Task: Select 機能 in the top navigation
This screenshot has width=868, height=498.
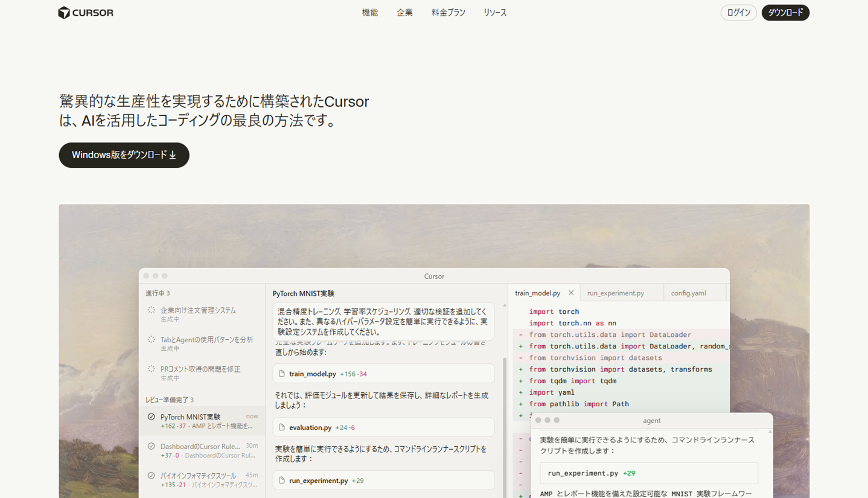Action: pos(369,12)
